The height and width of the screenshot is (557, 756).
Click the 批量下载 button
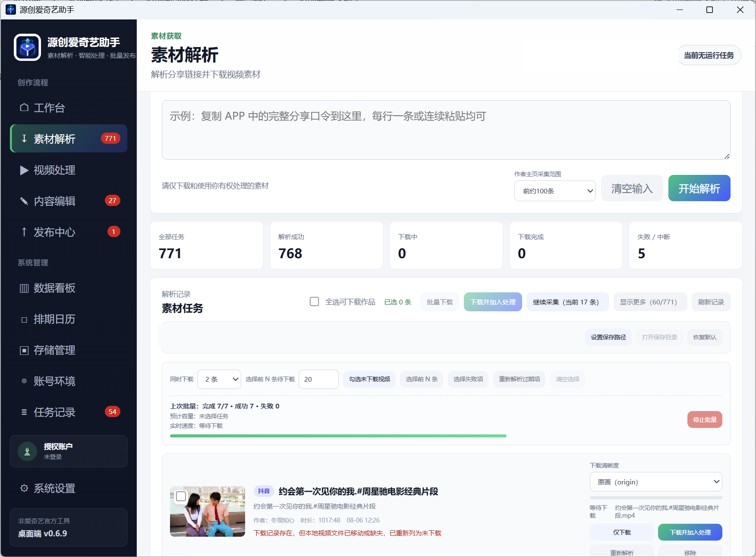pyautogui.click(x=440, y=302)
